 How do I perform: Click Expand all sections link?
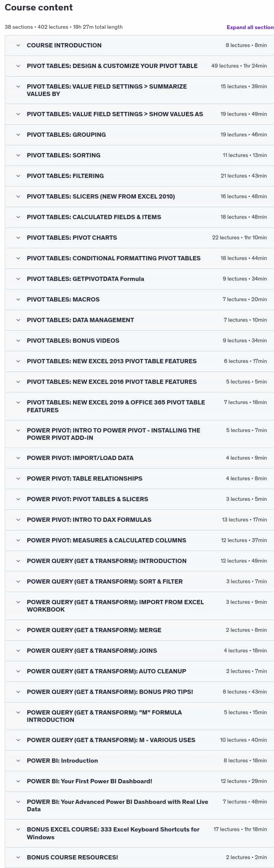point(250,27)
